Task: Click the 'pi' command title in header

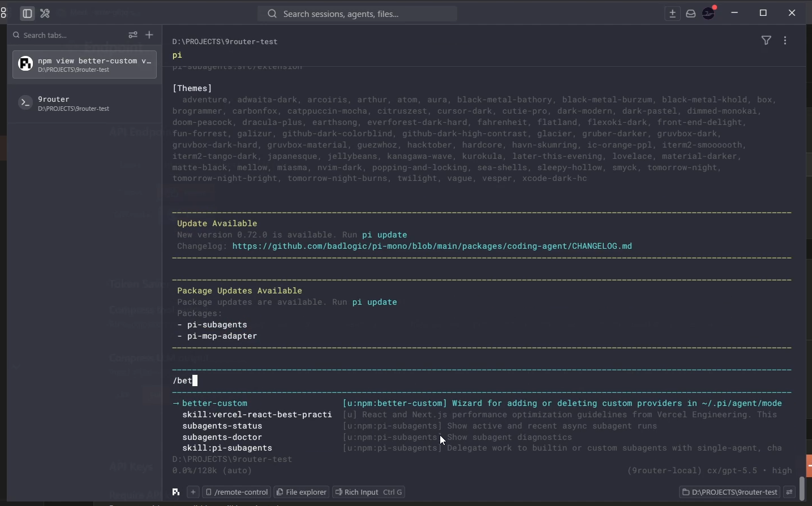Action: click(178, 55)
